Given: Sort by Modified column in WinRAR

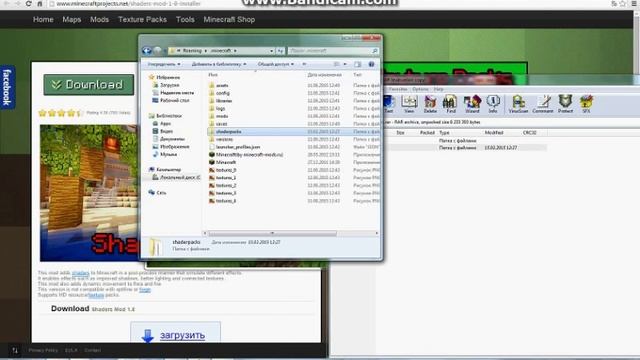Looking at the screenshot, I should click(494, 133).
